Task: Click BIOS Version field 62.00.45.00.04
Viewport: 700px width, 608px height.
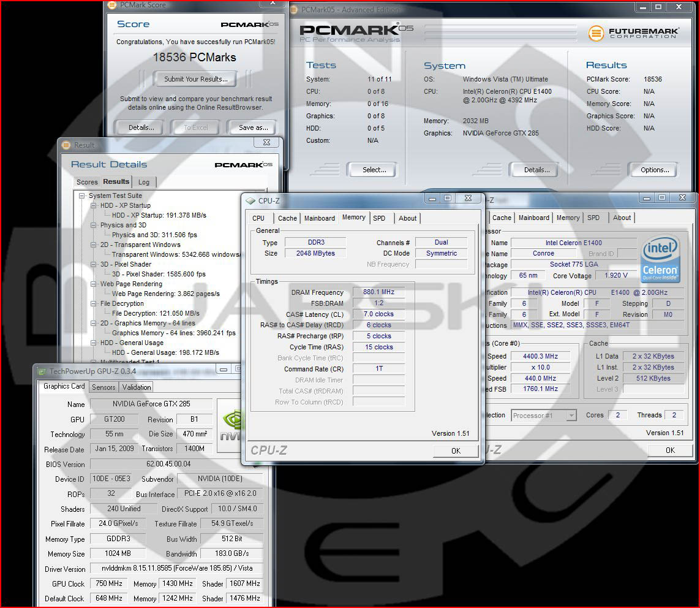Action: [x=176, y=464]
